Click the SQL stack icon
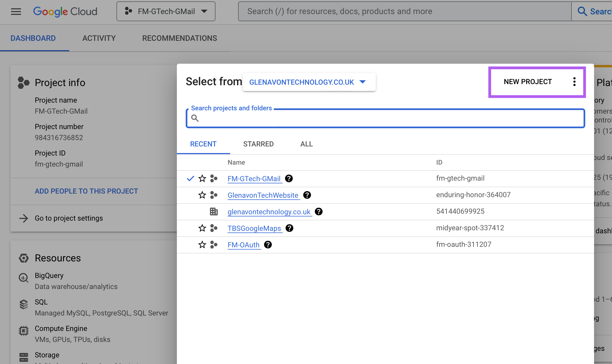 [24, 304]
